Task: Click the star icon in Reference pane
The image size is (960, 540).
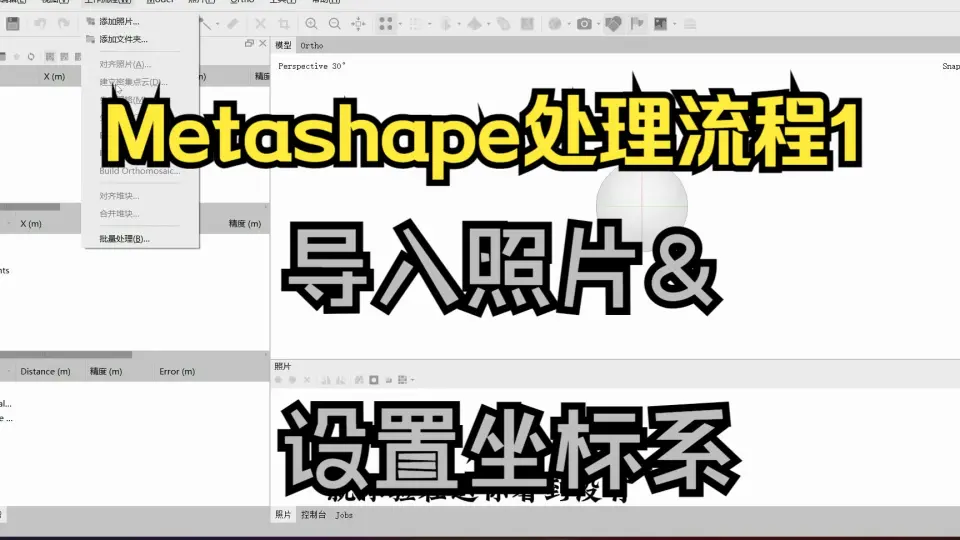Action: click(17, 56)
